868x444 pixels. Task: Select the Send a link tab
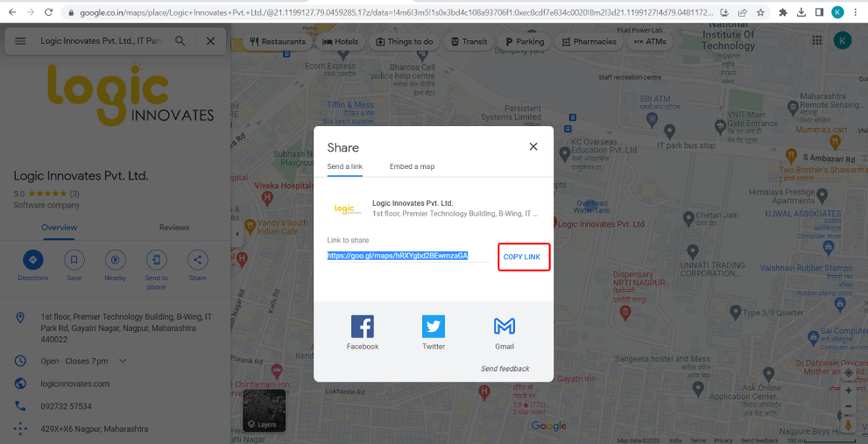click(x=345, y=166)
